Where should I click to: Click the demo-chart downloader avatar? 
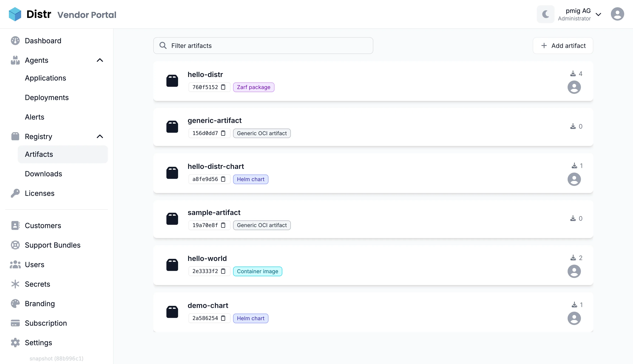point(574,318)
